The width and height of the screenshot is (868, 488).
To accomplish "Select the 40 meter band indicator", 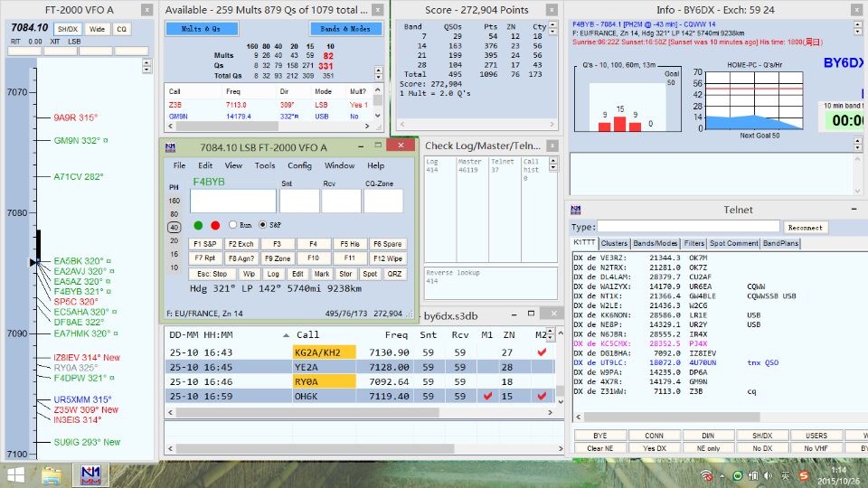I will coord(175,227).
